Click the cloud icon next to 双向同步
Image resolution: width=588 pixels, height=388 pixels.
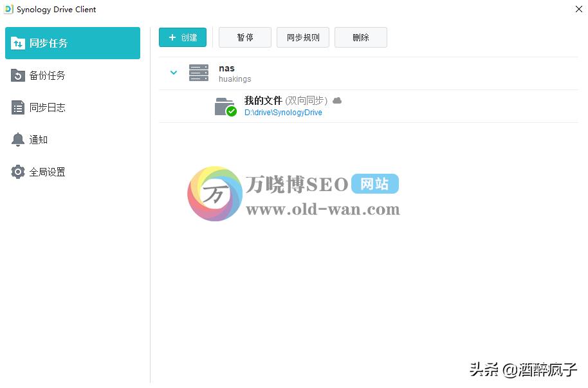tap(337, 100)
